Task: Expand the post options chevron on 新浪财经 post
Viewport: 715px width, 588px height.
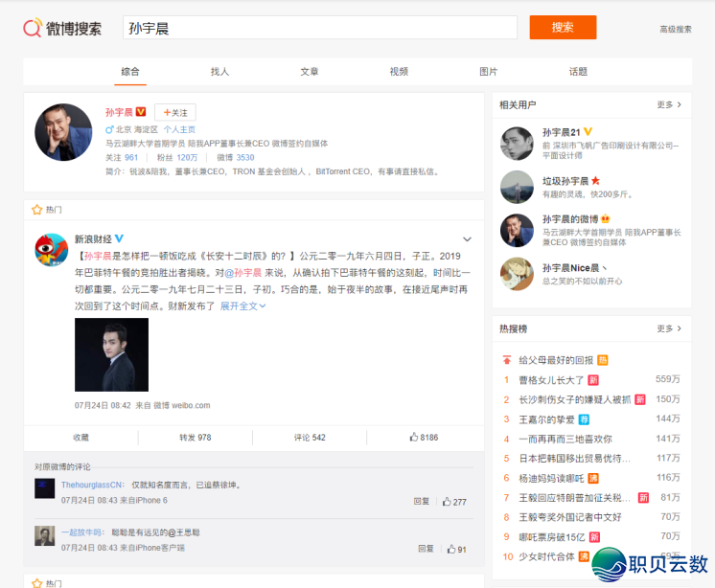Action: [x=467, y=239]
